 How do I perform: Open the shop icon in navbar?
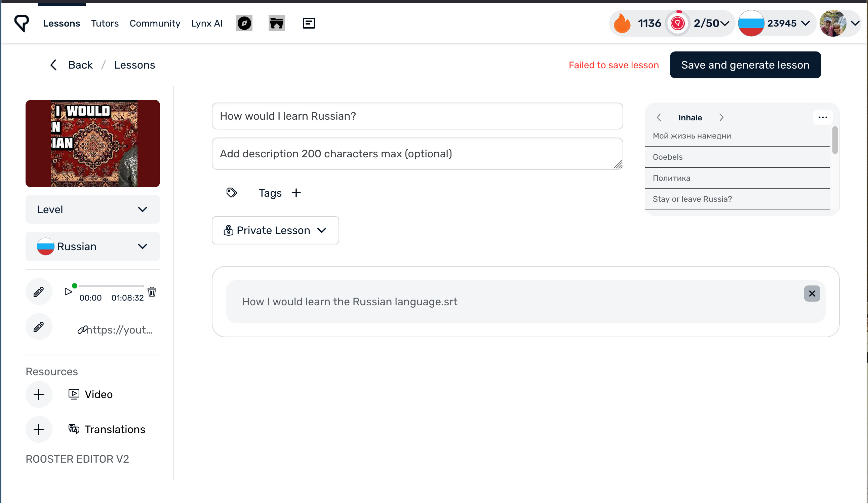[276, 24]
